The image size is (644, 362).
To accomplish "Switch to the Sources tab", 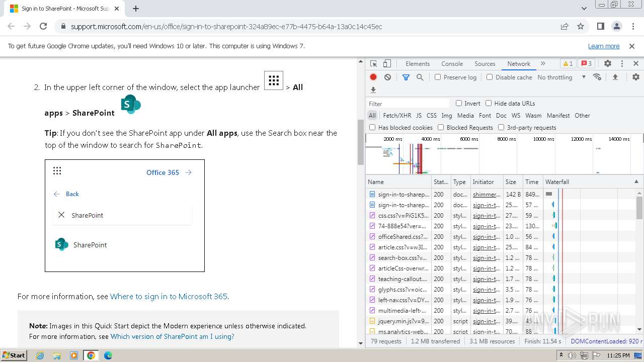I will pos(485,63).
